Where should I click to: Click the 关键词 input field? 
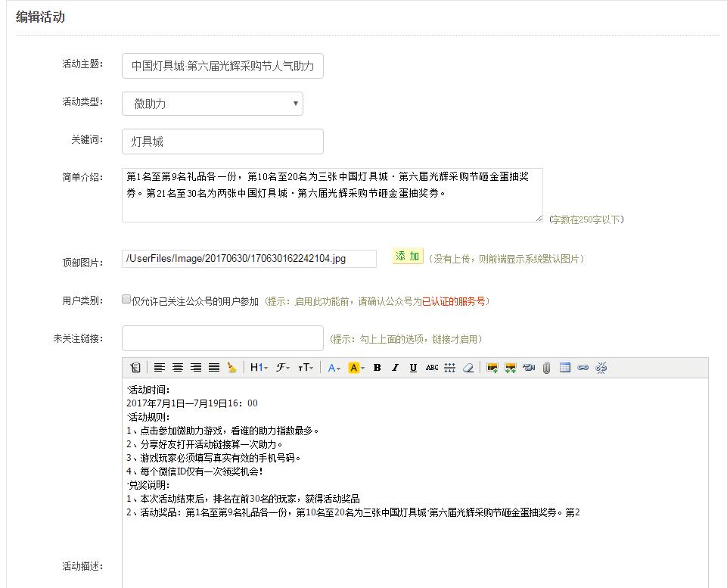click(x=222, y=142)
